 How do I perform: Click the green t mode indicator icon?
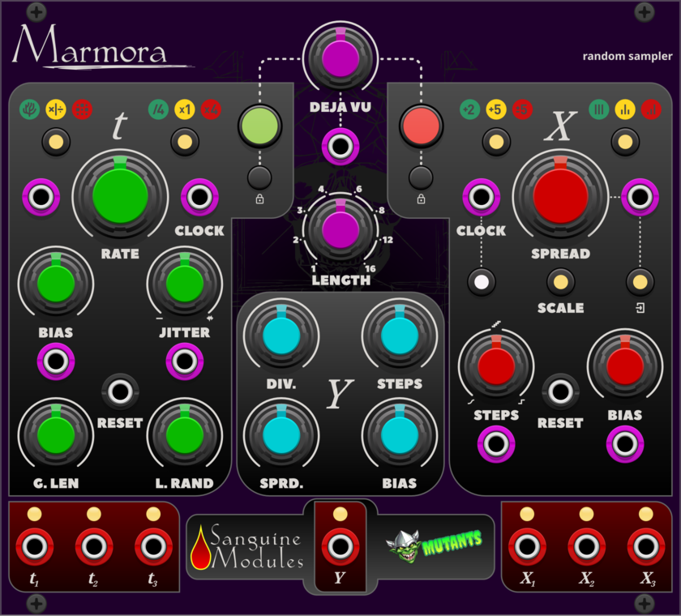tap(29, 109)
